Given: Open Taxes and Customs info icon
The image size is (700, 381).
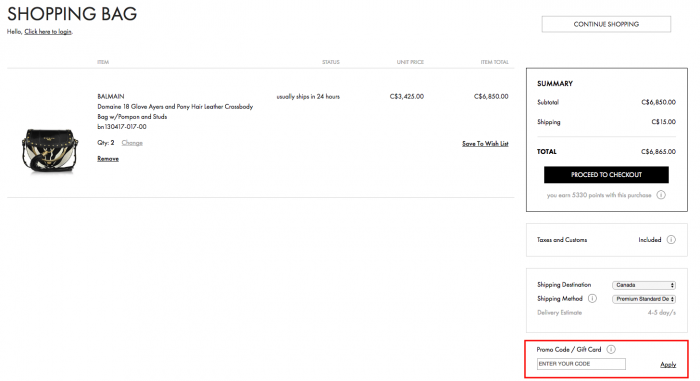Looking at the screenshot, I should tap(671, 240).
